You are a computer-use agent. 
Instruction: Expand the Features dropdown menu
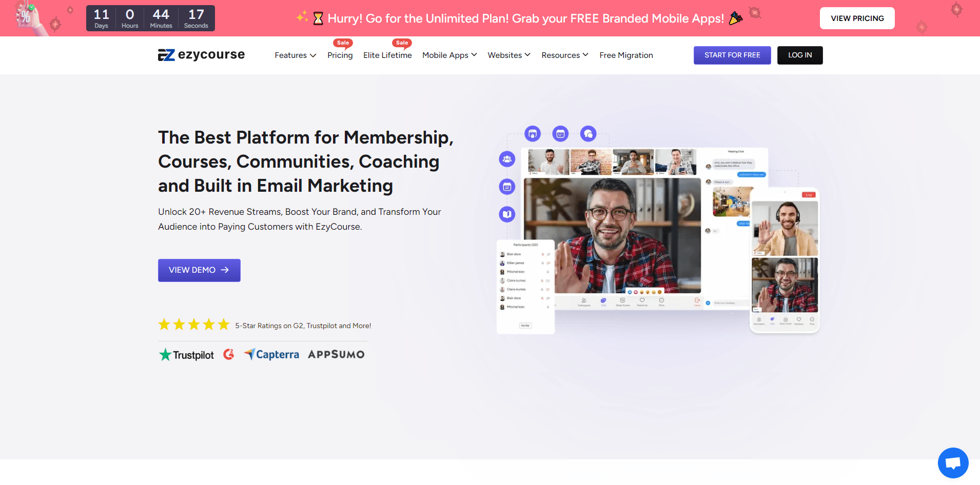pyautogui.click(x=296, y=55)
